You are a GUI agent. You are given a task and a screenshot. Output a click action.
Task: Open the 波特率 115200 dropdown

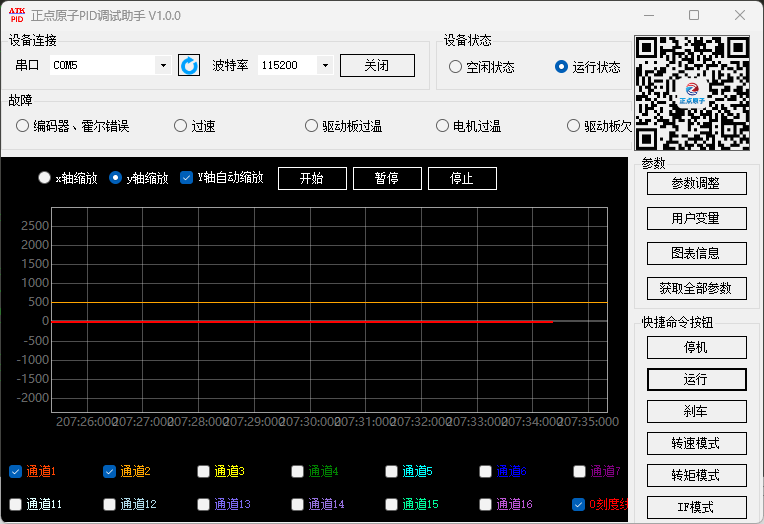(x=325, y=65)
